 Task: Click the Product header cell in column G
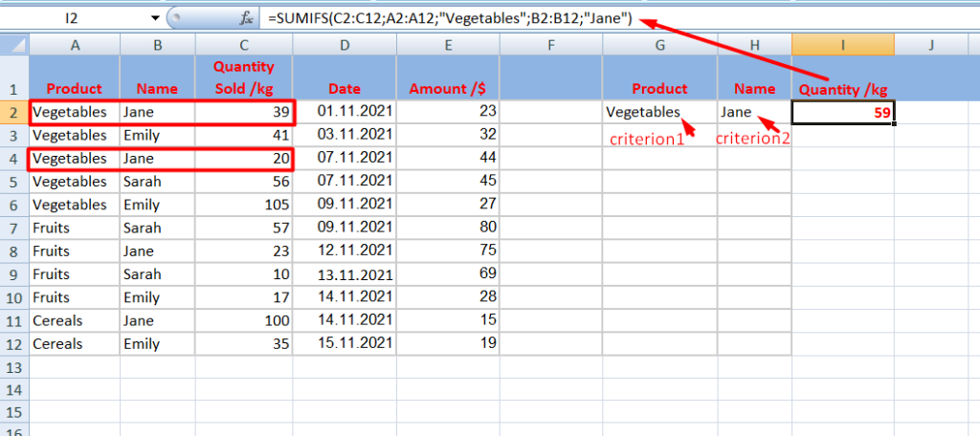660,77
